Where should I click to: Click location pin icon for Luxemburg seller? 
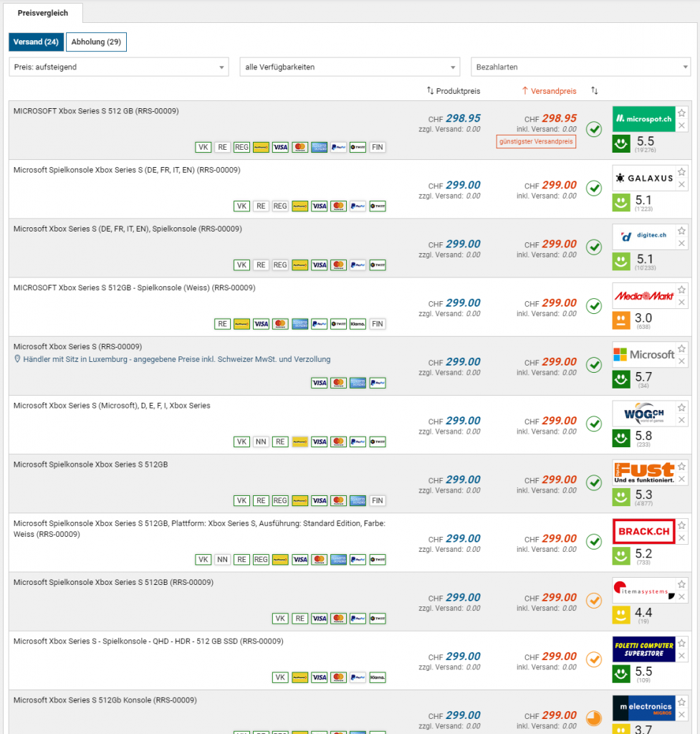(x=17, y=359)
